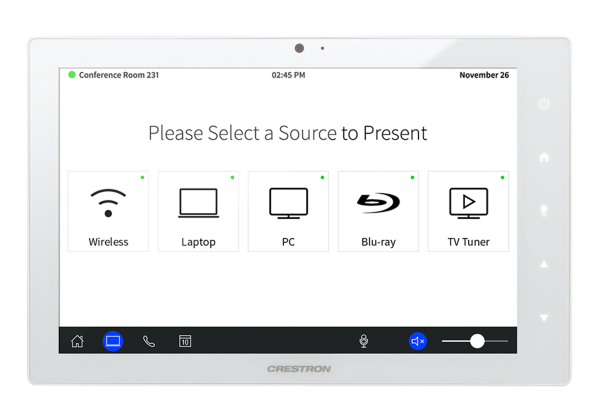Select the Blu-ray source tile
This screenshot has height=409, width=600.
(378, 211)
